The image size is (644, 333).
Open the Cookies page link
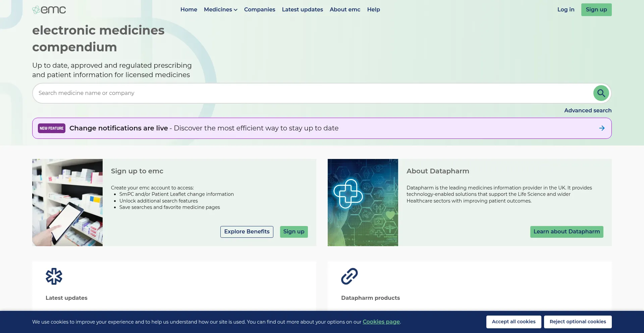coord(381,322)
